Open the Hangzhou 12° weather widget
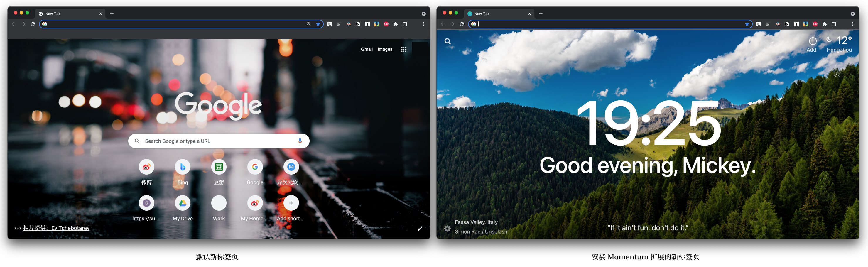The height and width of the screenshot is (267, 868). pos(839,44)
